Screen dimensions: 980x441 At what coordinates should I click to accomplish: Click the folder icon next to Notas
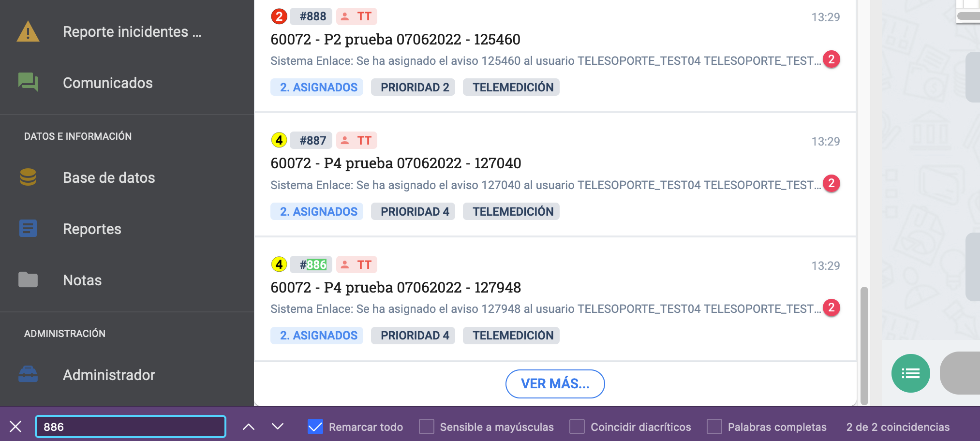28,279
